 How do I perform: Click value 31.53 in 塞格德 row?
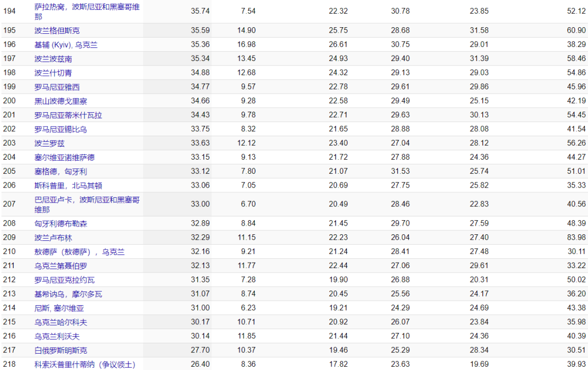click(401, 171)
